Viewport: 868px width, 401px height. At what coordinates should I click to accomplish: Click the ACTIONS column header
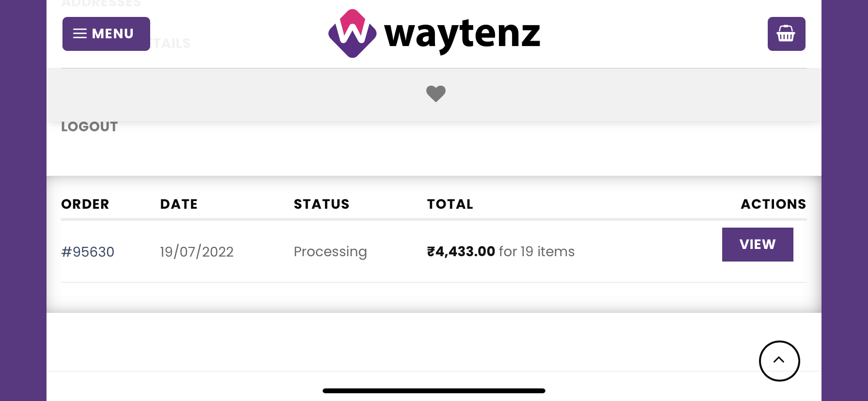click(773, 204)
